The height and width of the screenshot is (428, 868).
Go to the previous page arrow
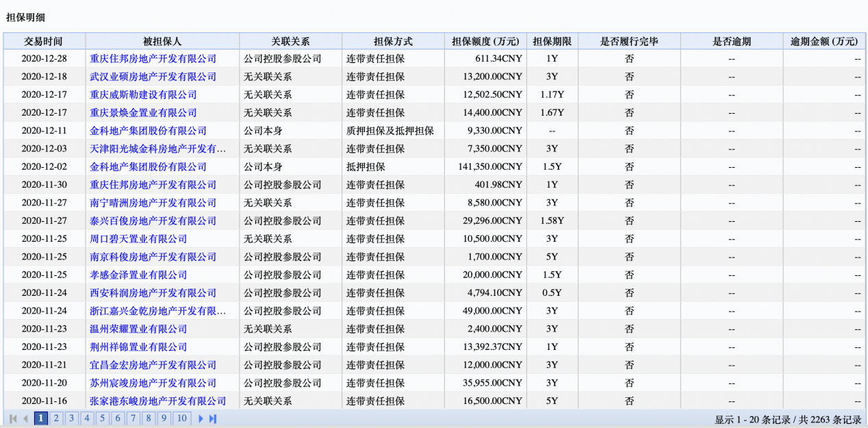click(26, 418)
